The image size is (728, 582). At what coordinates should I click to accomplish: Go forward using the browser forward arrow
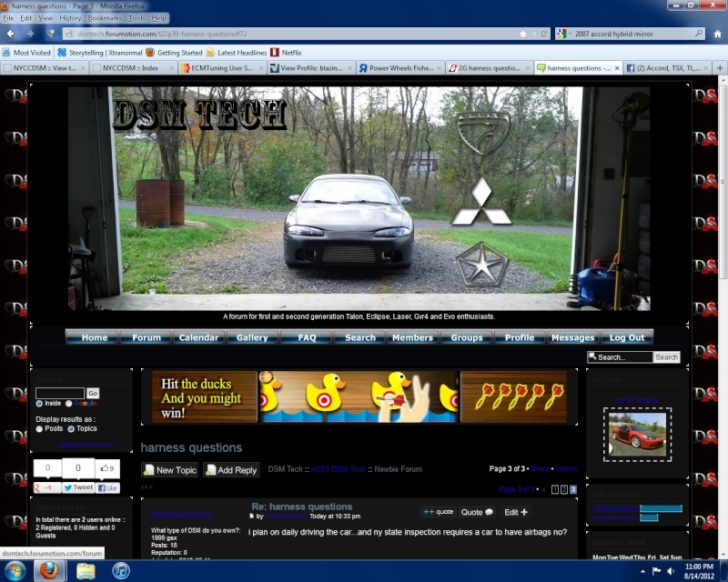[30, 34]
